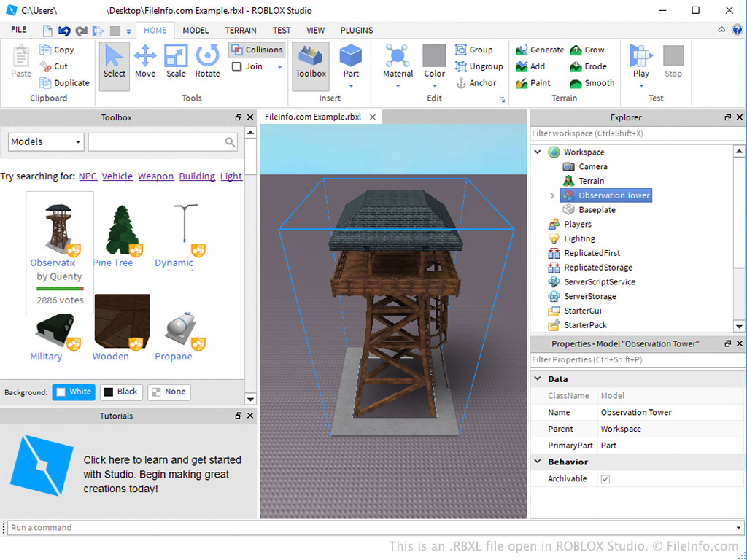Open the Toolbox panel button

311,61
